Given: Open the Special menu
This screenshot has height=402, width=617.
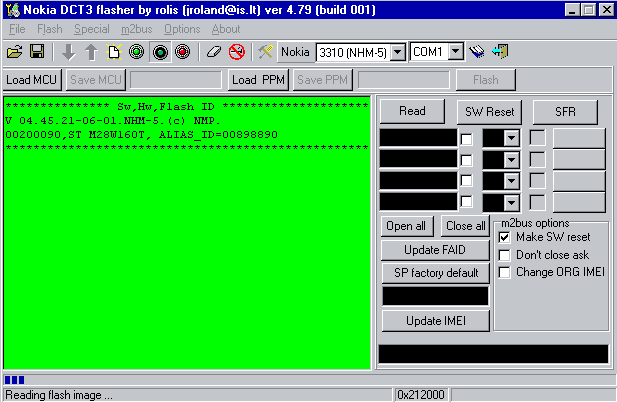Looking at the screenshot, I should click(92, 29).
